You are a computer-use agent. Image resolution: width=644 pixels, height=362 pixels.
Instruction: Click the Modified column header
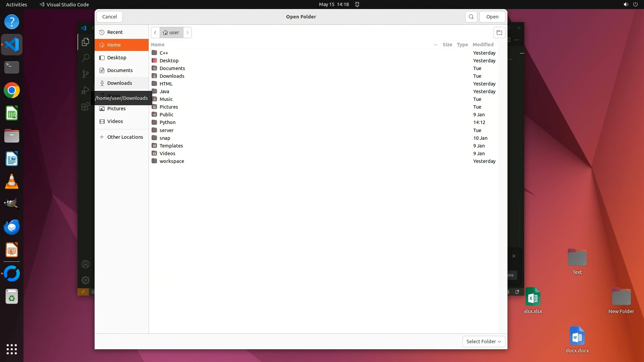click(x=483, y=45)
